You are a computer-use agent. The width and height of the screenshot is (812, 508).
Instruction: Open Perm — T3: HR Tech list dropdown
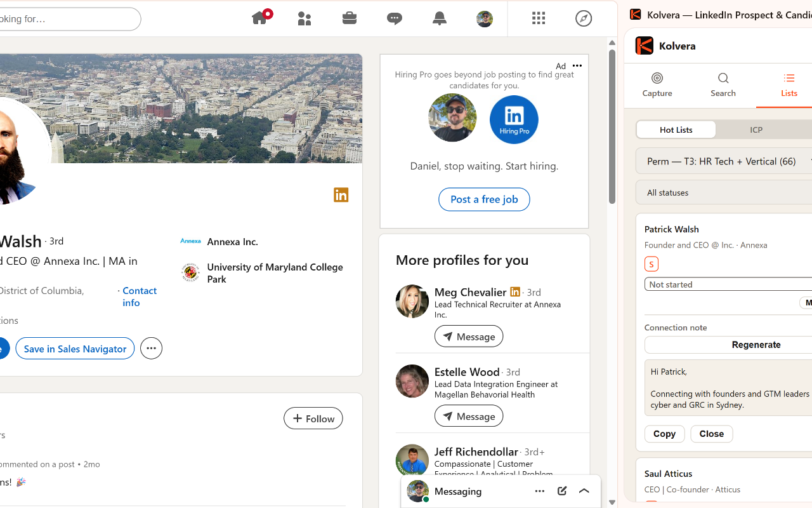point(724,161)
